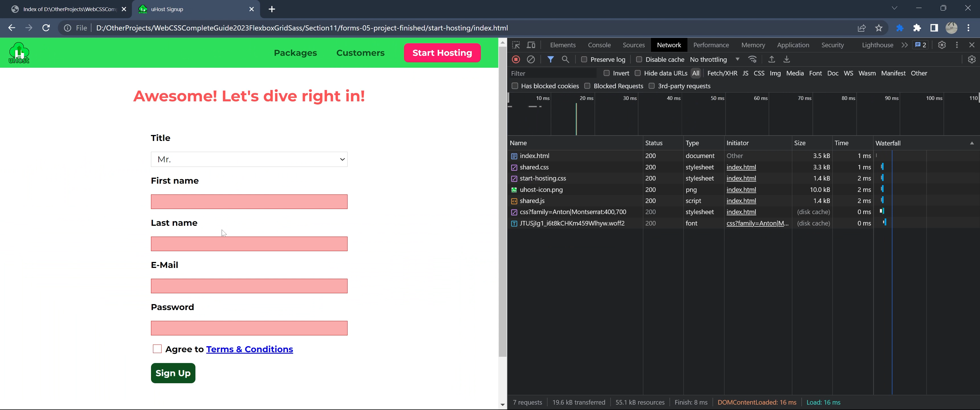Click the stop recording network log icon
The image size is (980, 410).
point(516,59)
